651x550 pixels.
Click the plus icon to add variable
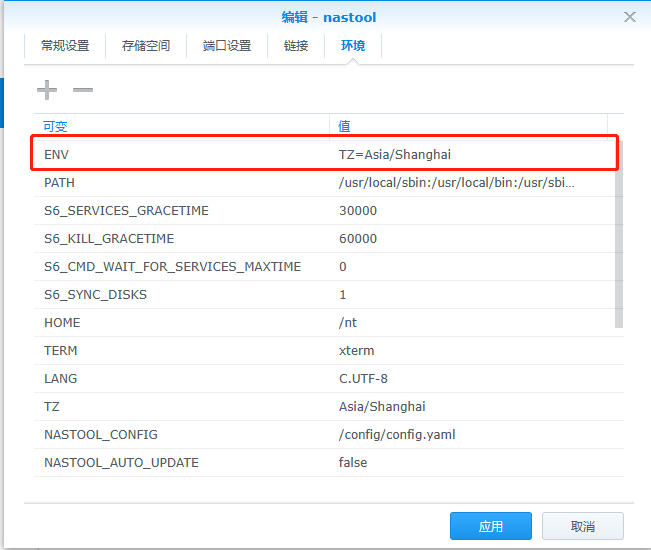coord(47,90)
